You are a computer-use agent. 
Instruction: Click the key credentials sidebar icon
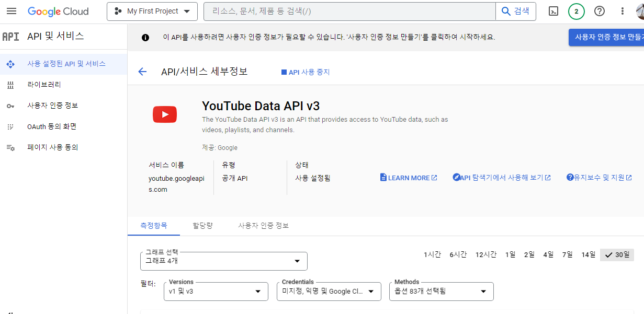[x=10, y=106]
